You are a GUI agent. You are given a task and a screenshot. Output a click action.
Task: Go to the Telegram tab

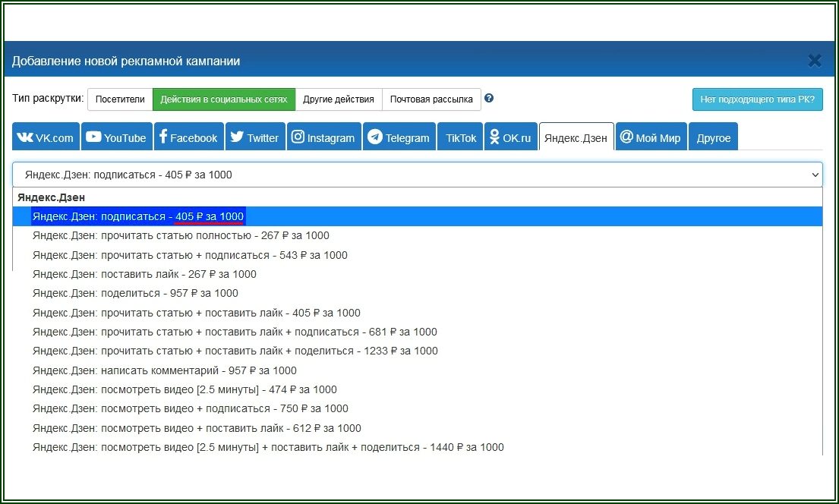pyautogui.click(x=399, y=137)
